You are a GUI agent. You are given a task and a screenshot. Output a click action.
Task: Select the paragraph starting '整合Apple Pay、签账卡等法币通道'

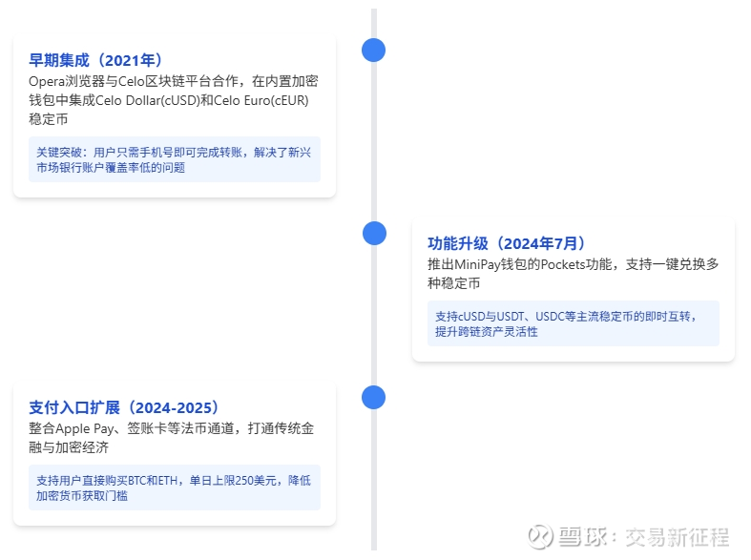[172, 438]
